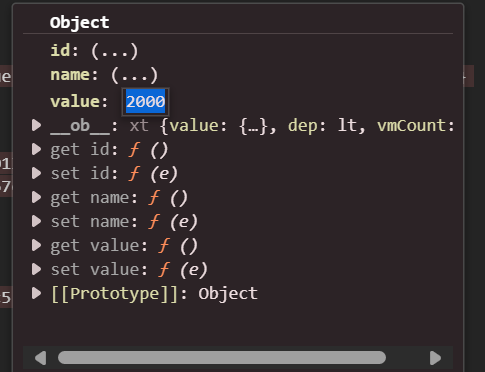Screen dimensions: 485x372
Task: Invoke the name getter (...)
Action: tap(134, 75)
